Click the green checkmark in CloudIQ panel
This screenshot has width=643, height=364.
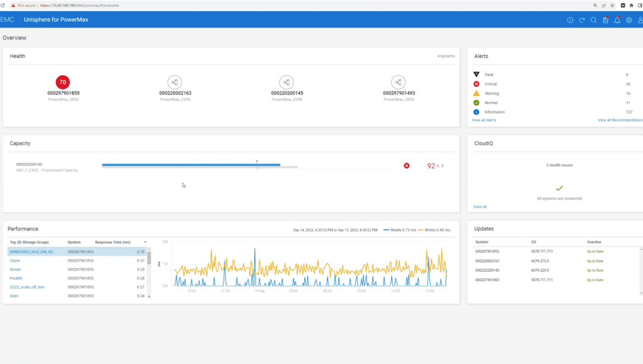[x=559, y=188]
